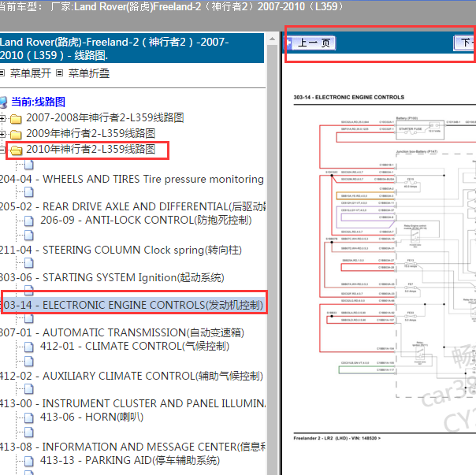The height and width of the screenshot is (475, 476).
Task: Open 211-04 STEERING COLUMN Clock spring
Action: click(121, 250)
